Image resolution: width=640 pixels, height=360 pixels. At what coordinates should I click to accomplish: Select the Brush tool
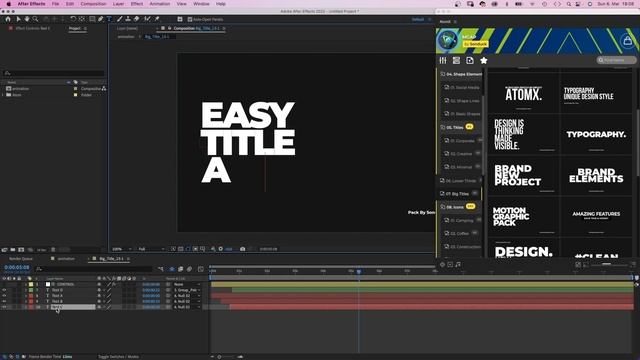120,19
